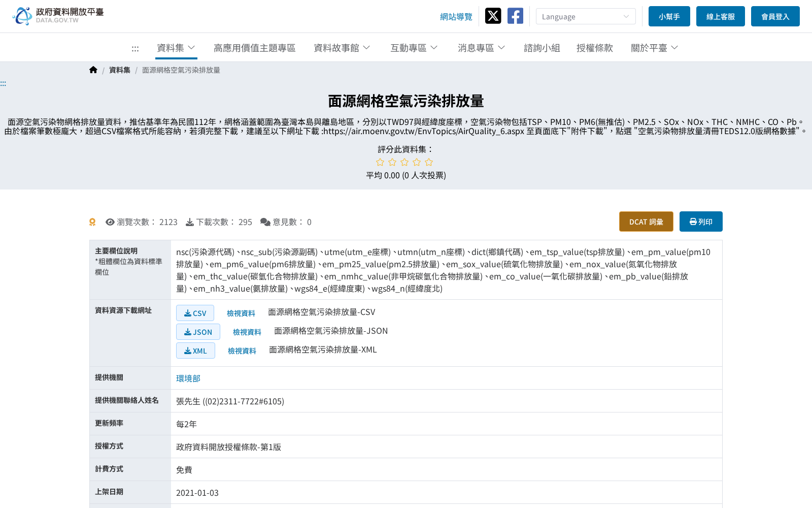Rate dataset with the fifth star
This screenshot has width=812, height=508.
click(x=429, y=162)
